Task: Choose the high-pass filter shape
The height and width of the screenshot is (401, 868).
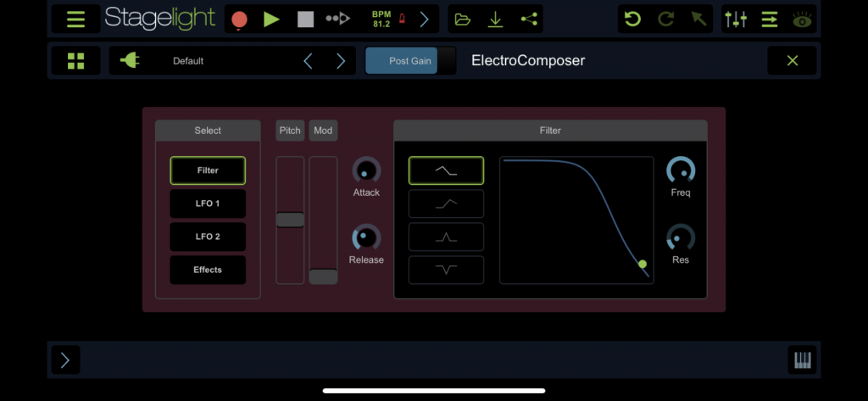Action: coord(446,203)
